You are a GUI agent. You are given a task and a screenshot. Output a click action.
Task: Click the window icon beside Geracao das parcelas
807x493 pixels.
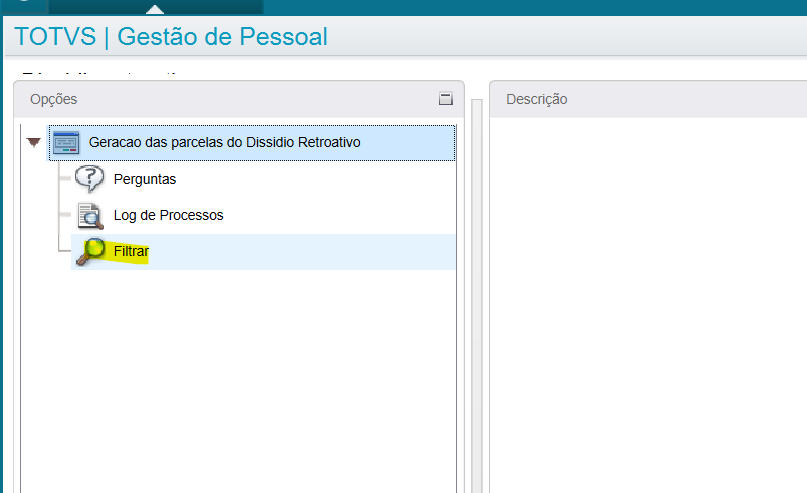(66, 143)
